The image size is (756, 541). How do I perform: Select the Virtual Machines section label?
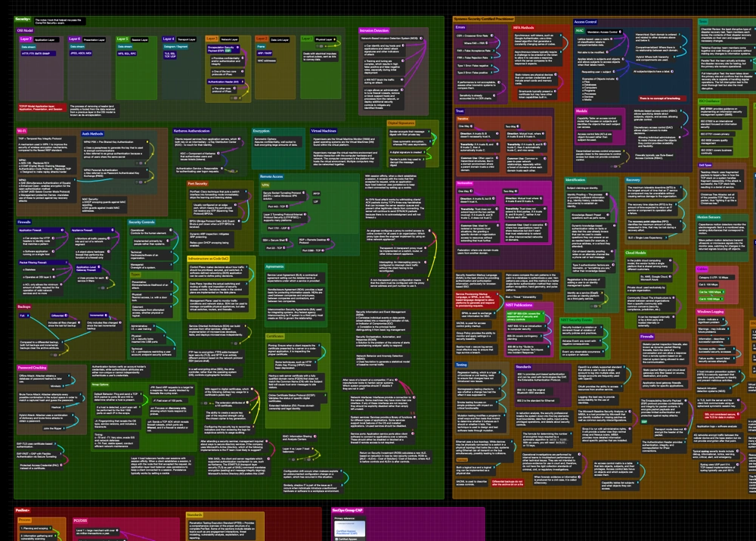tap(328, 131)
